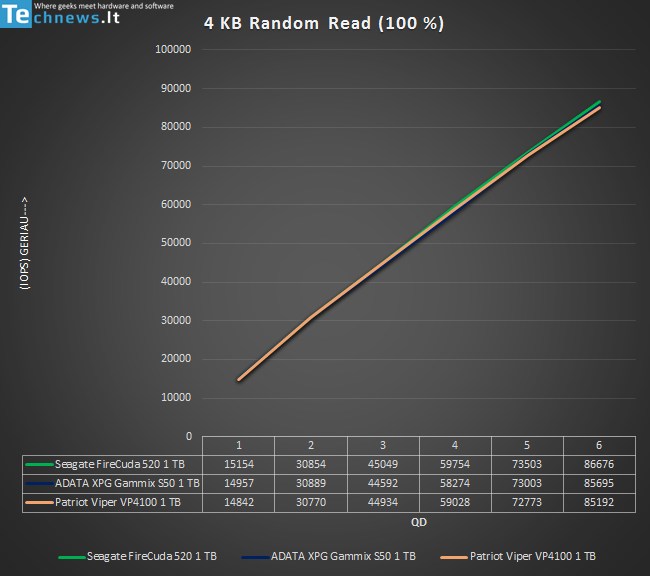
Task: Click the 100000 label on the Y axis
Action: coord(174,49)
